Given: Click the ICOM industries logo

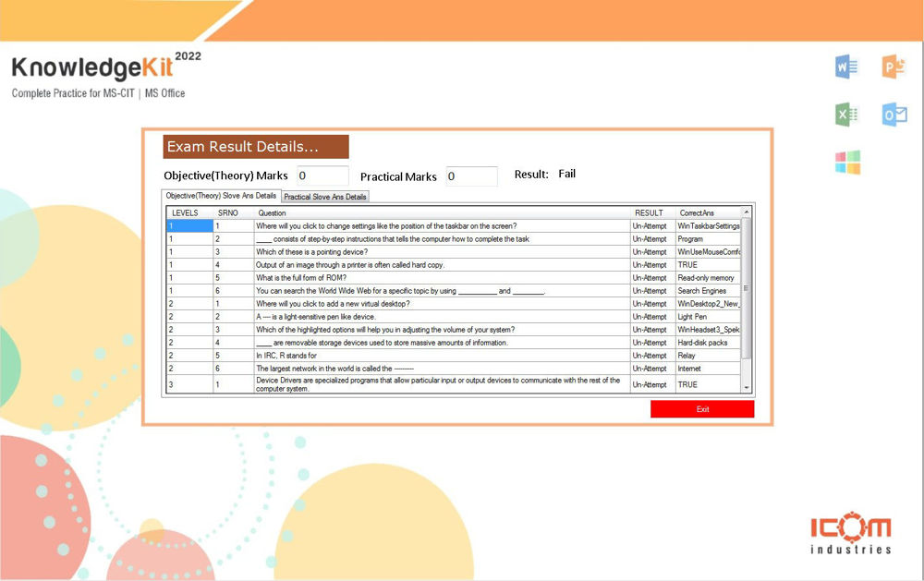Looking at the screenshot, I should (850, 534).
